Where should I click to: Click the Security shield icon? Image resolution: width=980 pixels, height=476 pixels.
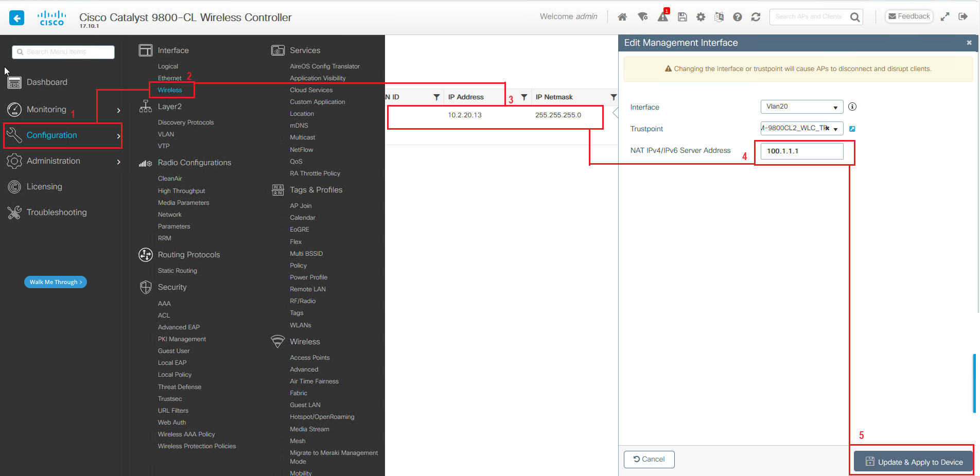[146, 287]
